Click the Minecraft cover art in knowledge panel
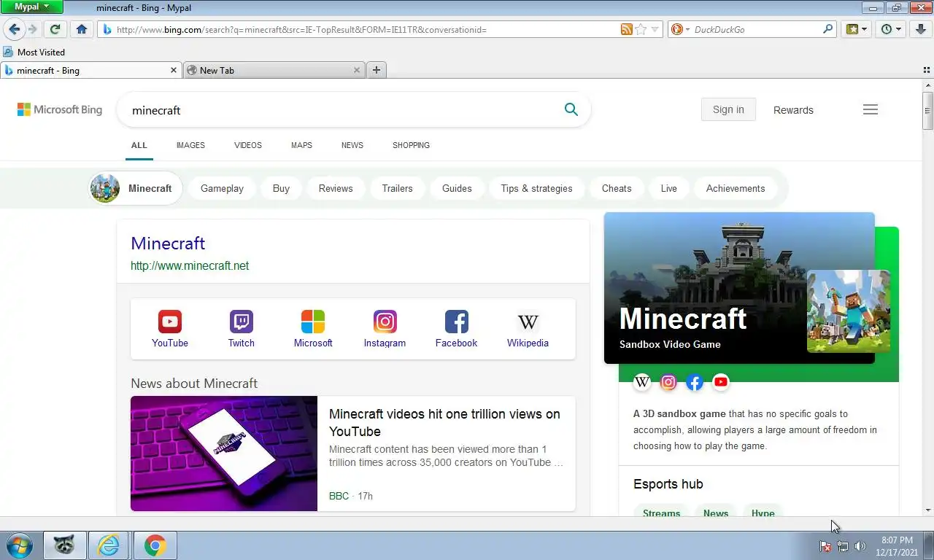934x560 pixels. pos(849,311)
